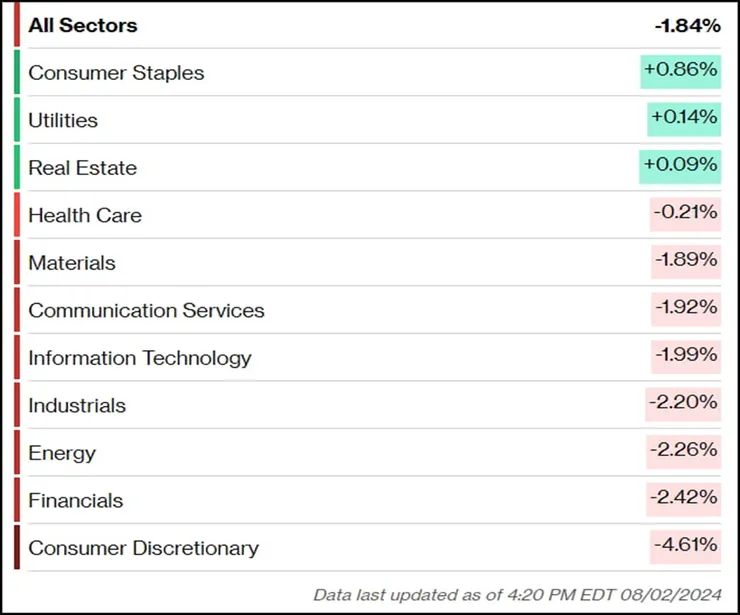Select the Utilities sector name

pos(63,120)
